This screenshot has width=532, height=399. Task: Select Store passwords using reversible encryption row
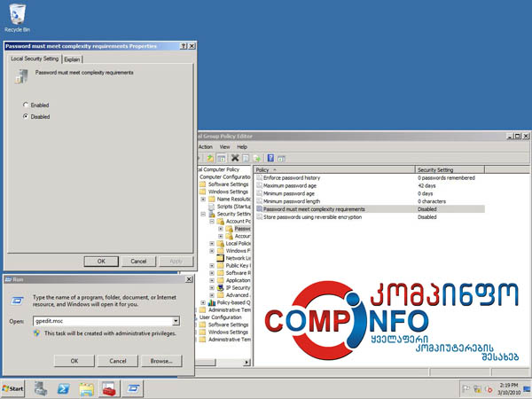pyautogui.click(x=369, y=217)
